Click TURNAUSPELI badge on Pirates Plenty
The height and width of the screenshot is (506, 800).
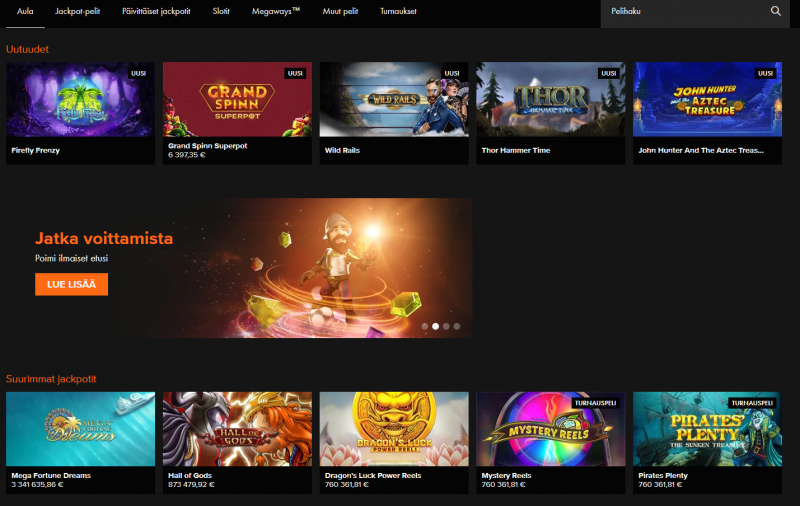[753, 403]
